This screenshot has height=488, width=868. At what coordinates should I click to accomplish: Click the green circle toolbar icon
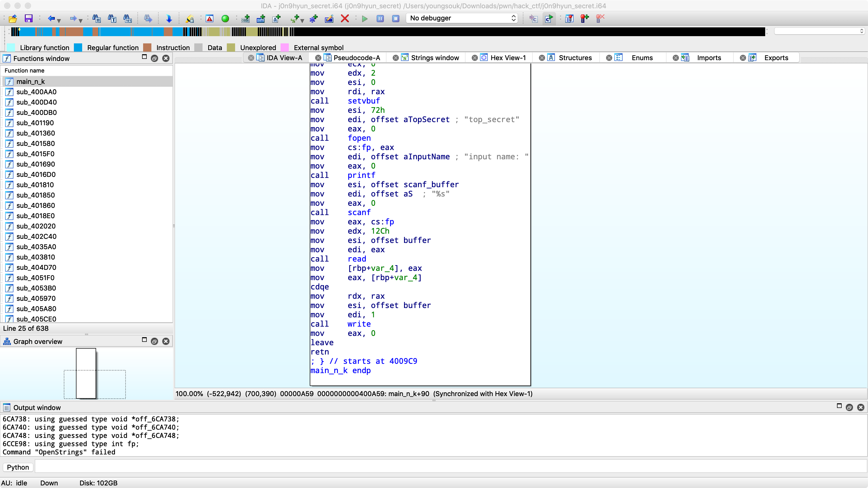[x=225, y=19]
